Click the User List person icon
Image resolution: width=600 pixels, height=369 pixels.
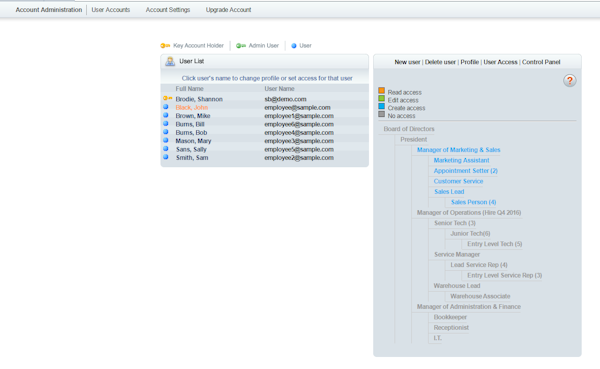point(170,61)
